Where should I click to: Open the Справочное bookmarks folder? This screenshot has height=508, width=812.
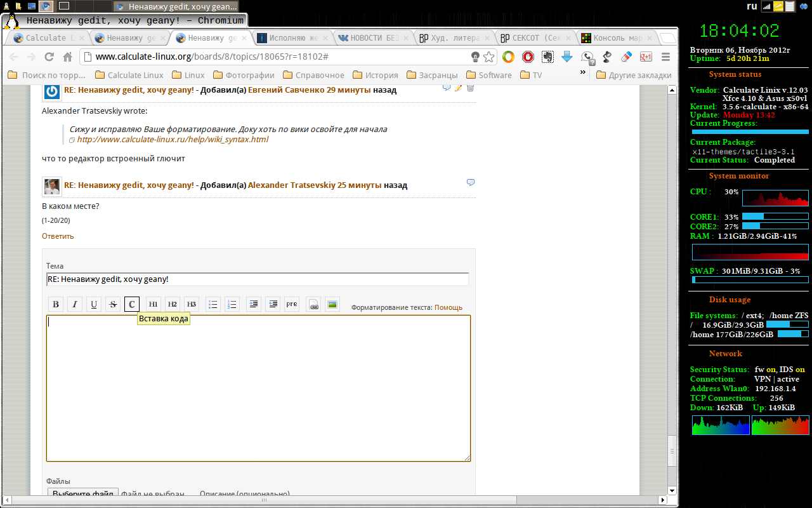[x=313, y=75]
